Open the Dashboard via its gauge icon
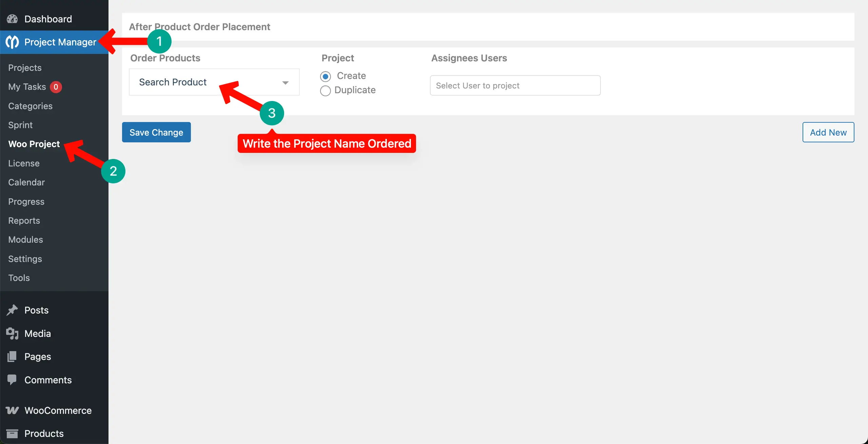This screenshot has height=444, width=868. (12, 19)
